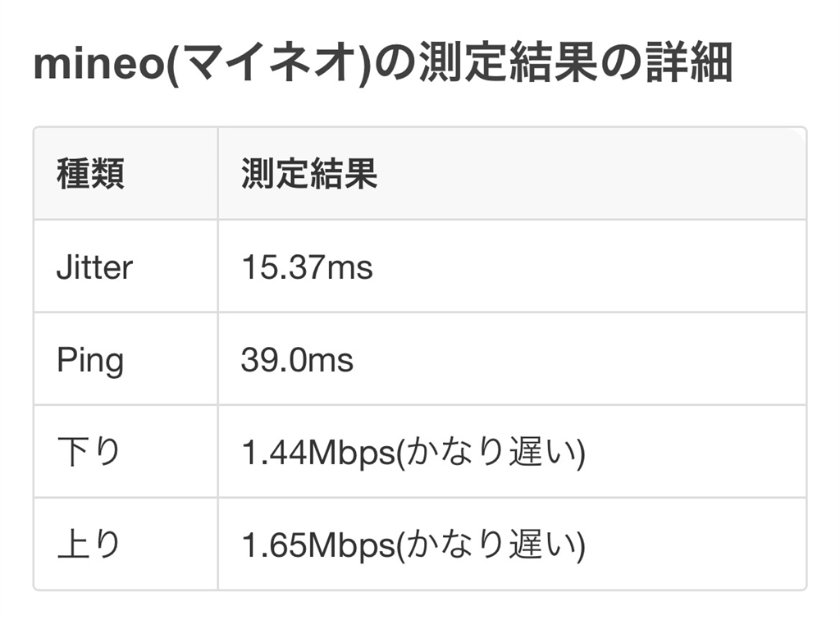
Task: Click the number 1.65 in the 上り row
Action: [270, 545]
